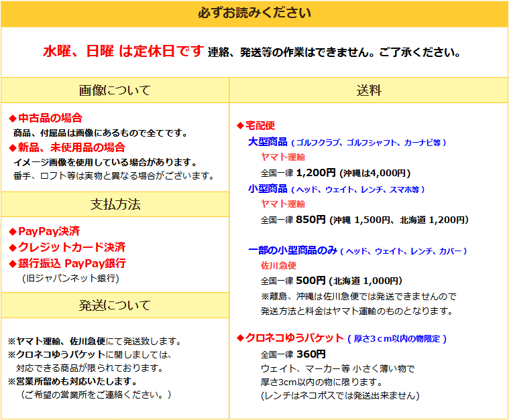Click the blue 大型商品 label
The width and height of the screenshot is (509, 420).
coord(268,142)
